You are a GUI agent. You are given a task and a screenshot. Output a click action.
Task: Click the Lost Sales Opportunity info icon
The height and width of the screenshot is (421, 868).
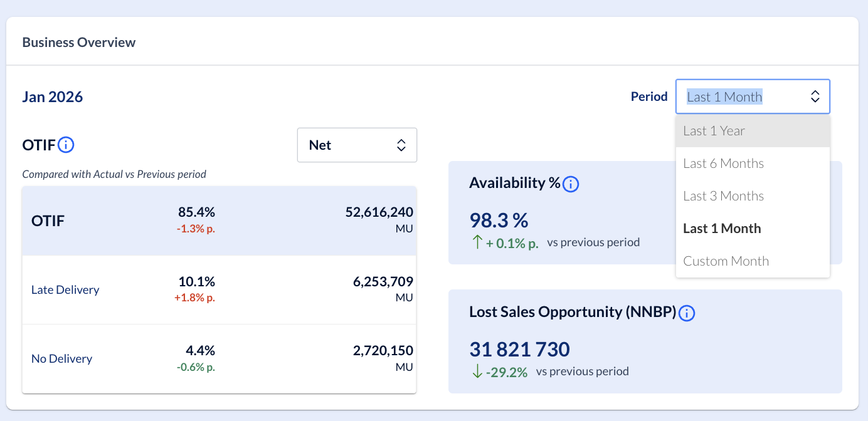687,313
